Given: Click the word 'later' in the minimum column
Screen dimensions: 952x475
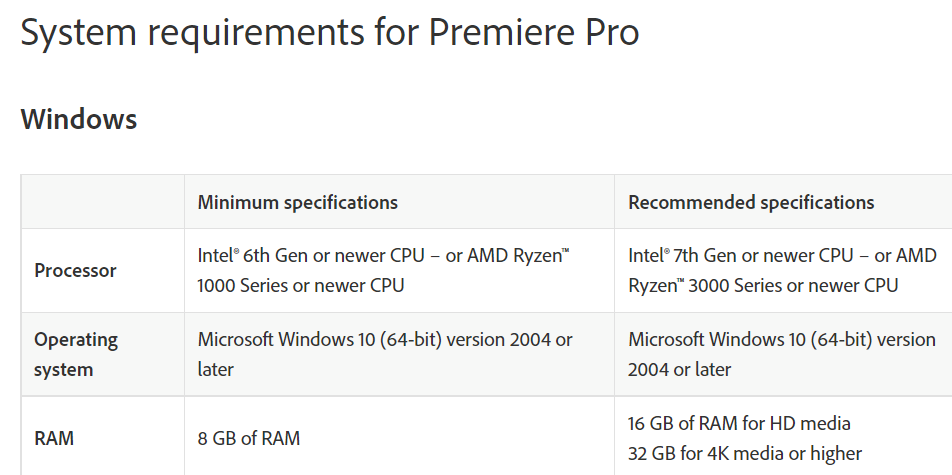Looking at the screenshot, I should coord(215,369).
